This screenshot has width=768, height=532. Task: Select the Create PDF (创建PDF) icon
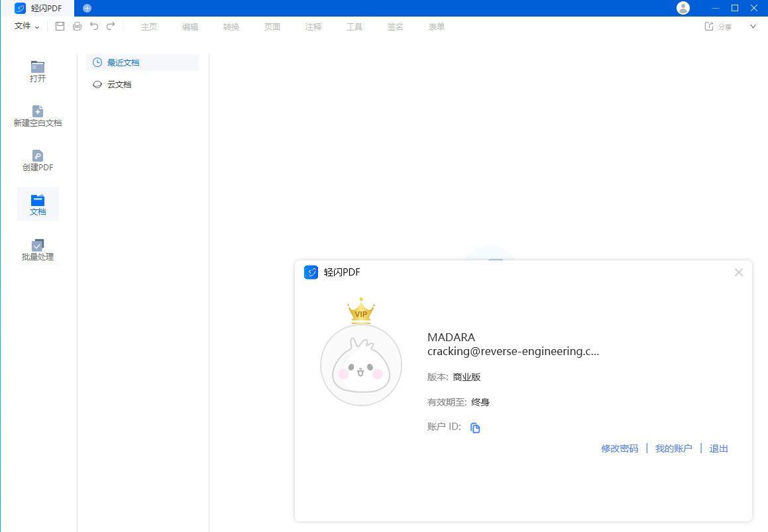tap(38, 156)
